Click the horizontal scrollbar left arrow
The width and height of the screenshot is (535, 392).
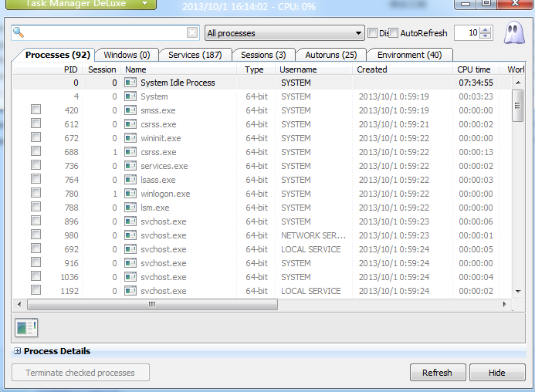point(19,304)
